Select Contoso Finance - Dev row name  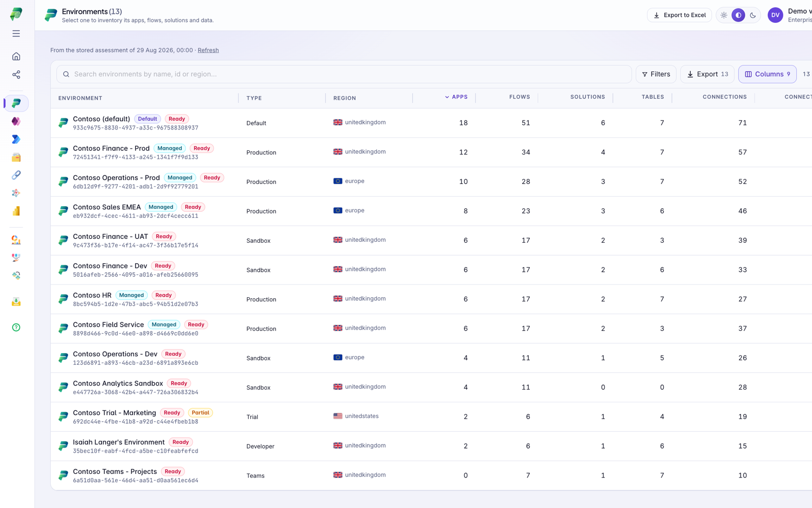(x=110, y=266)
